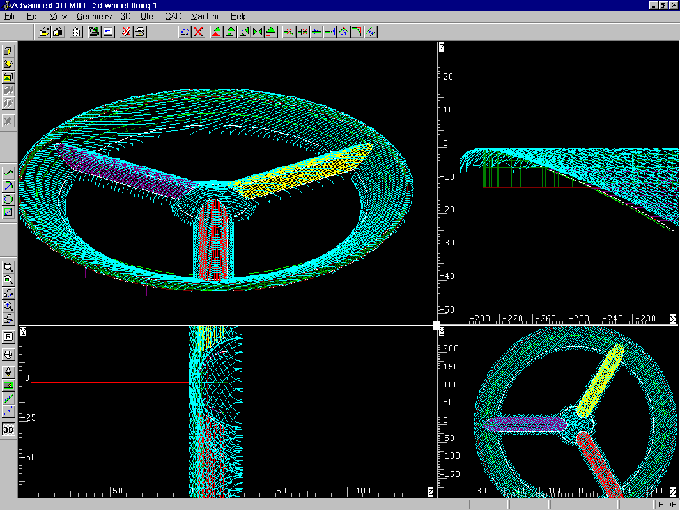
Task: Select the green square drawing tool
Action: click(8, 212)
